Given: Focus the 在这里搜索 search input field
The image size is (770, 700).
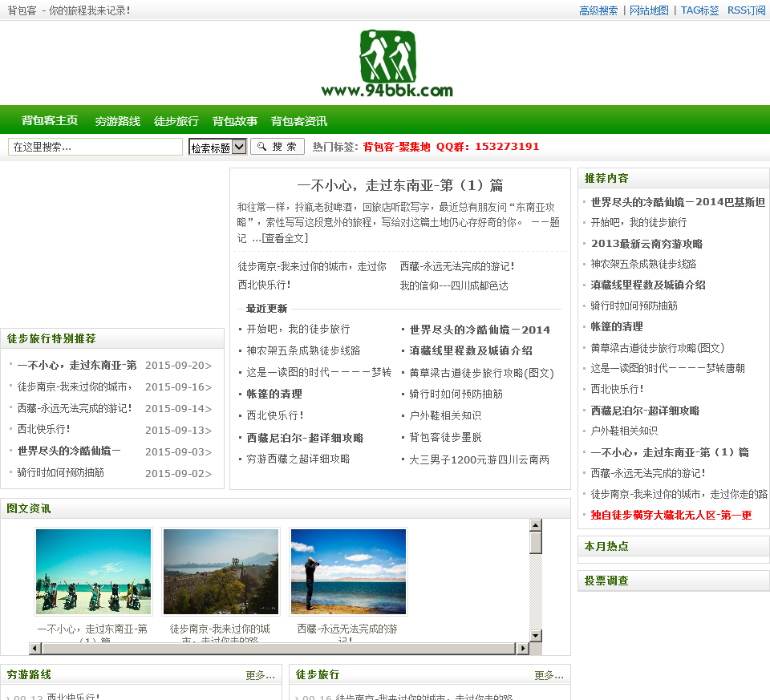Looking at the screenshot, I should pyautogui.click(x=95, y=147).
